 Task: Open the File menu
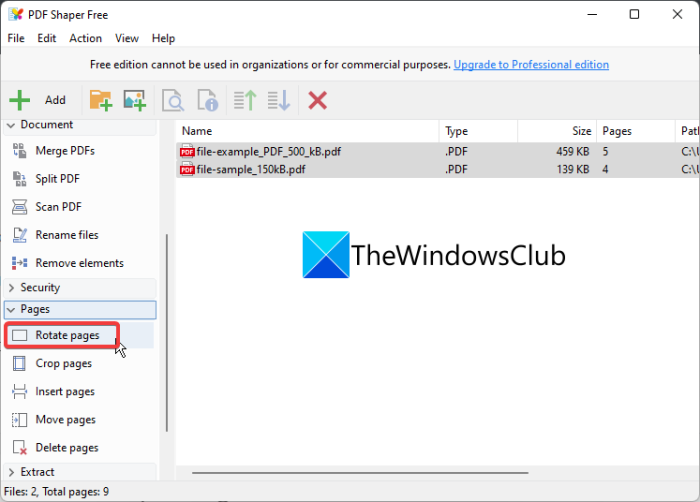(x=16, y=38)
